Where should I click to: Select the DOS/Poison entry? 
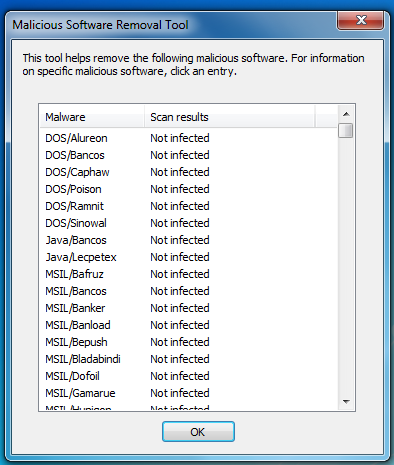(x=73, y=189)
